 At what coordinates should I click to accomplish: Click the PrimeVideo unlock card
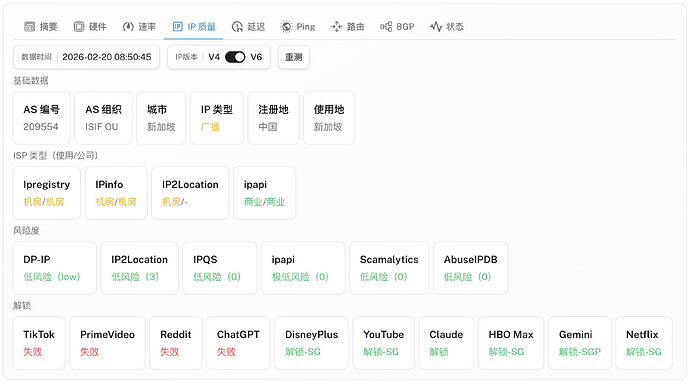(x=107, y=343)
